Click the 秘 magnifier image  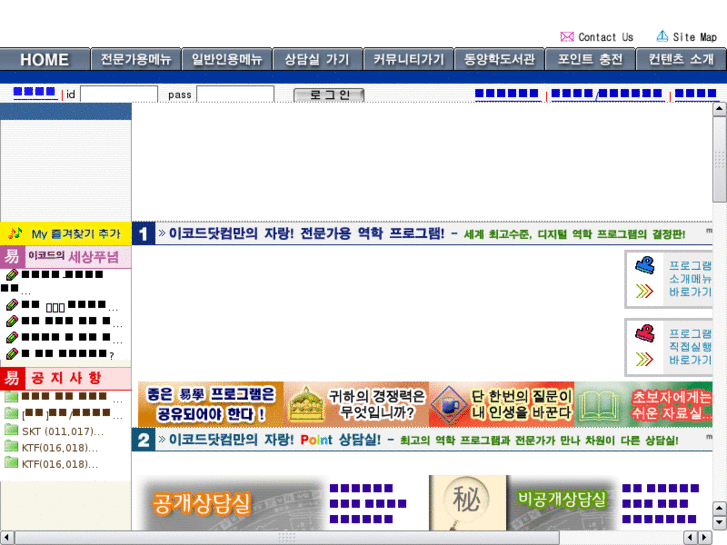[467, 502]
